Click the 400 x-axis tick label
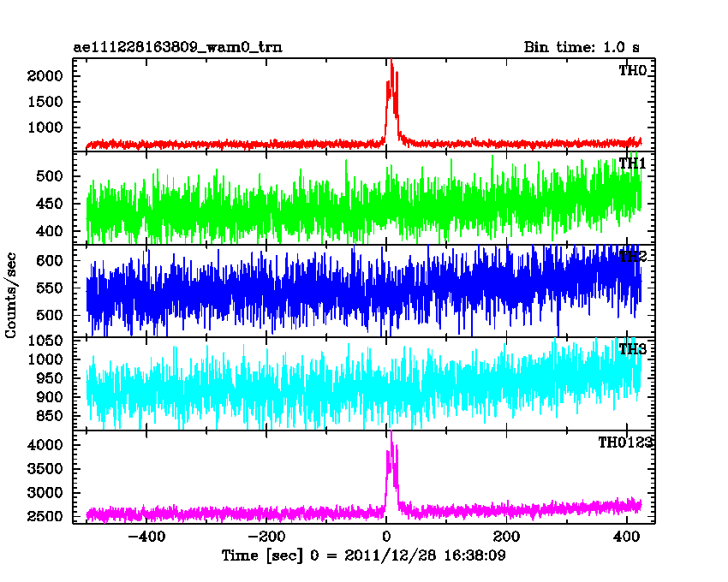This screenshot has height=582, width=728. [626, 537]
